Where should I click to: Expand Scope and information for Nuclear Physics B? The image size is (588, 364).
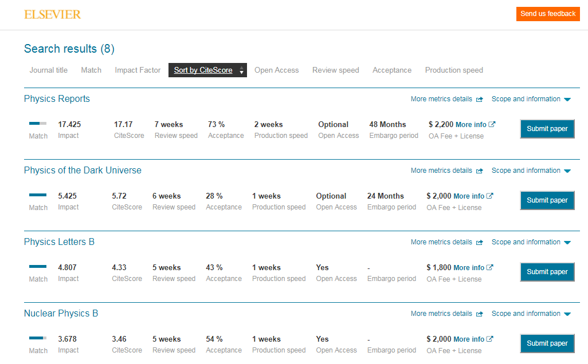[x=531, y=314]
